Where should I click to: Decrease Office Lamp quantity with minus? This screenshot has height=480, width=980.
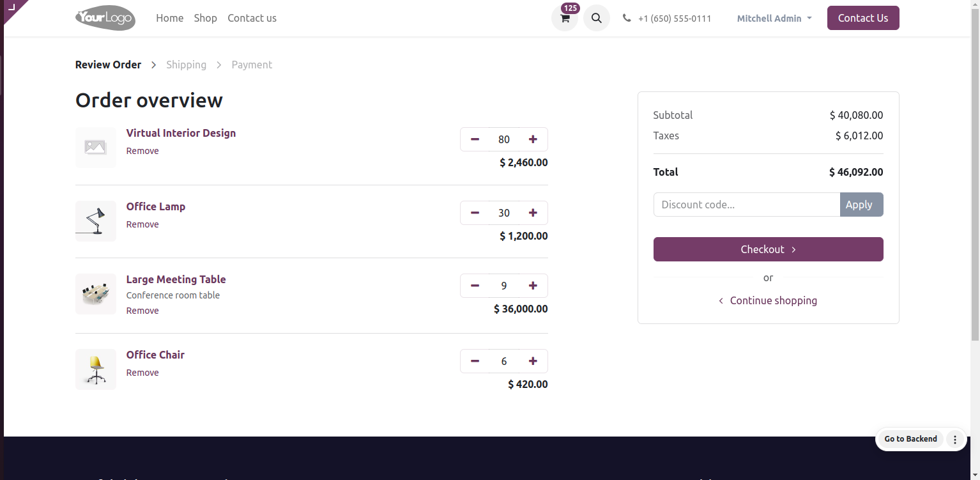tap(475, 213)
